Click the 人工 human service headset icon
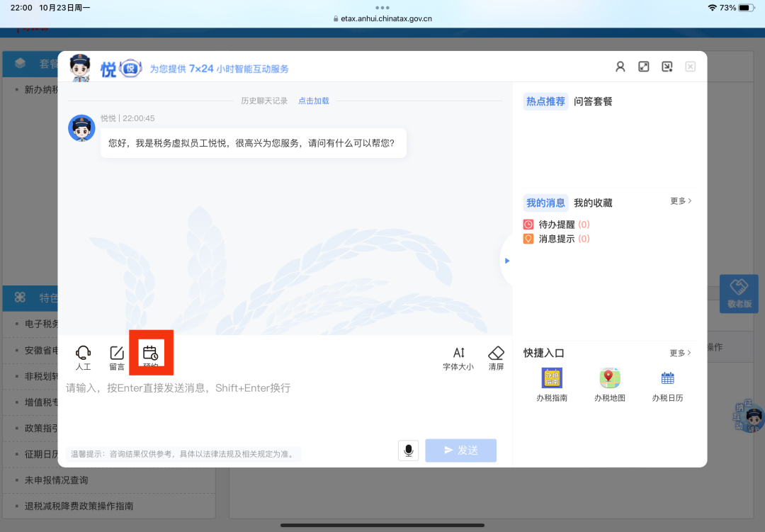765x532 pixels. [84, 353]
